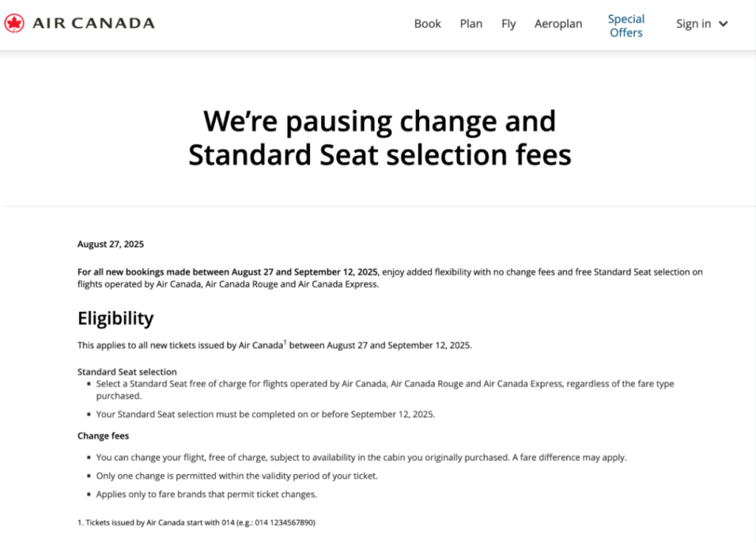Image resolution: width=756 pixels, height=543 pixels.
Task: Click the Air Canada maple leaf logo
Action: coord(14,23)
